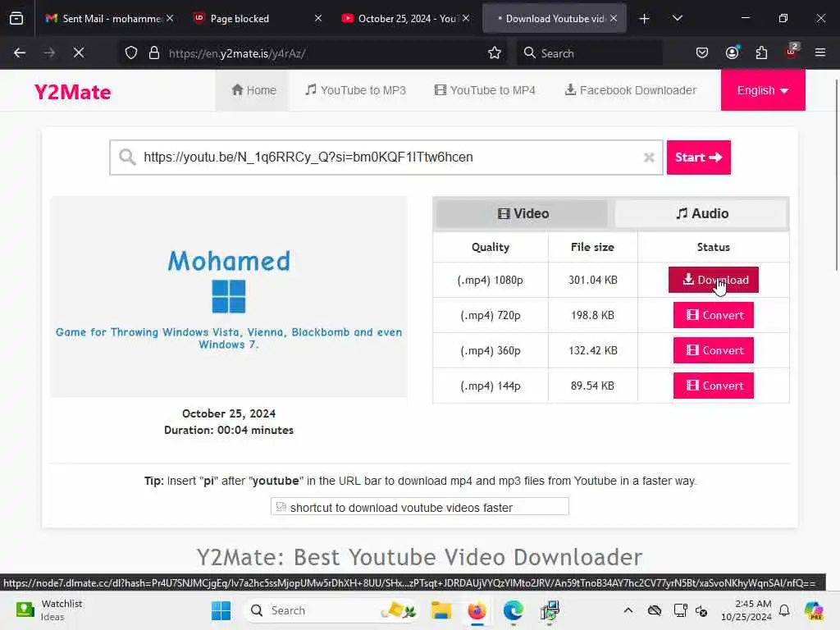Screen dimensions: 840x630
Task: Convert the 720p mp4 video
Action: click(x=714, y=315)
